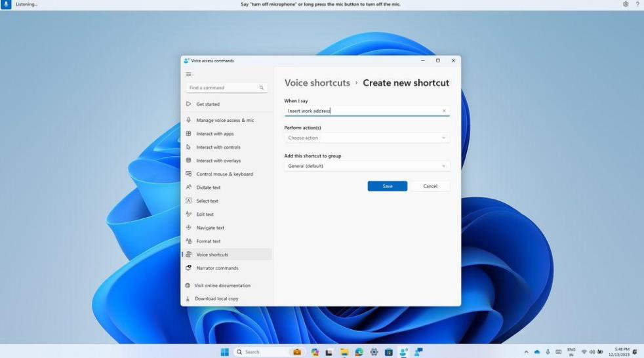Click the voice access microphone button
Image resolution: width=644 pixels, height=358 pixels.
tap(6, 4)
